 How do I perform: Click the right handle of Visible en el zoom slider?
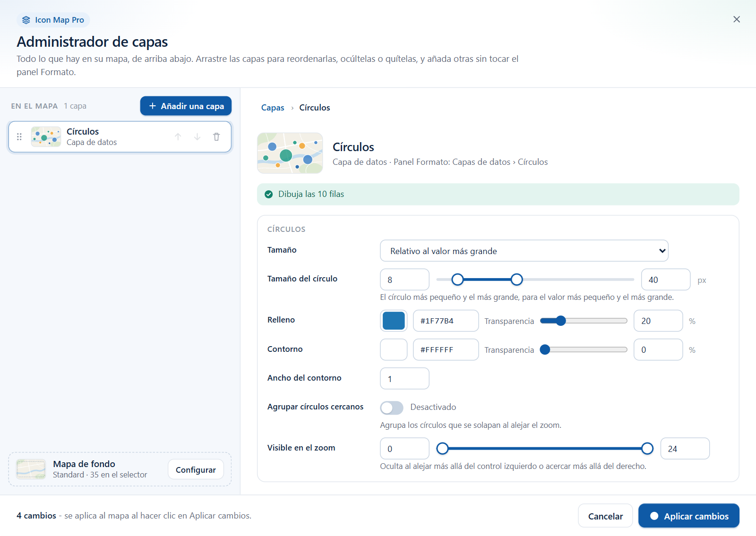(647, 449)
